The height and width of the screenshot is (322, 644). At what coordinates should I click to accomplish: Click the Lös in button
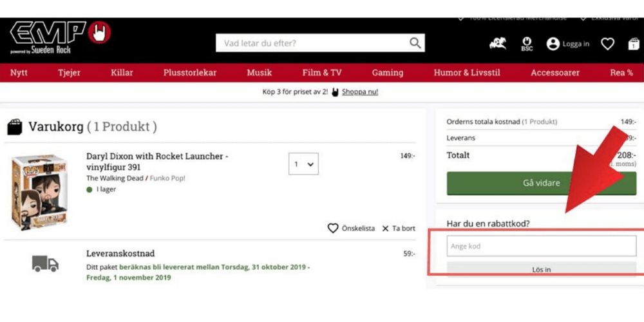pyautogui.click(x=542, y=269)
